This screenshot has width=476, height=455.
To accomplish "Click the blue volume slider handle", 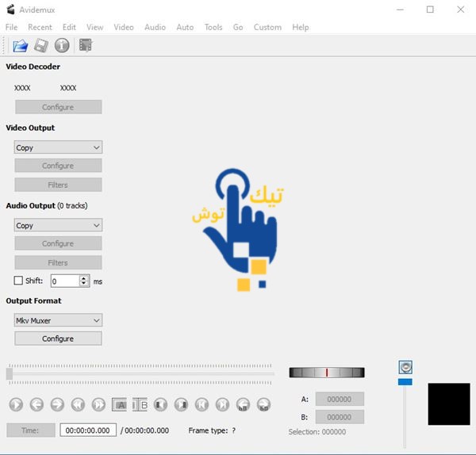I will (405, 382).
